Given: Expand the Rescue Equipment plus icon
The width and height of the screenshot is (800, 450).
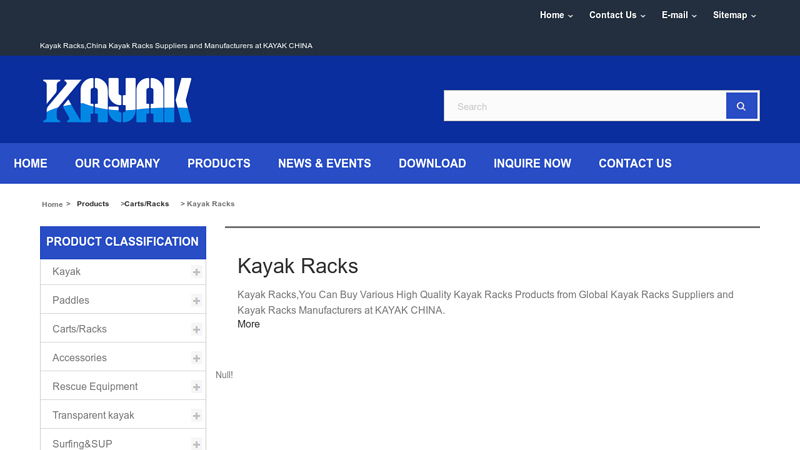Looking at the screenshot, I should [x=196, y=387].
